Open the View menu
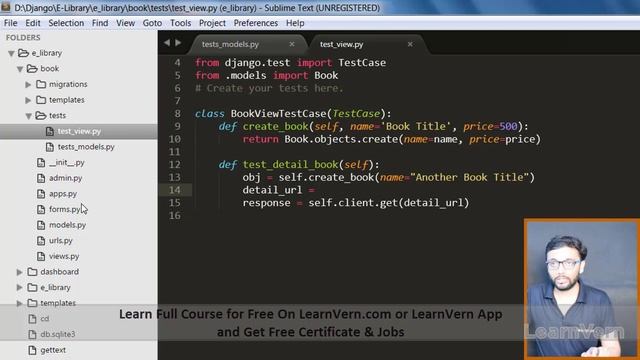Image resolution: width=640 pixels, height=360 pixels. 125,23
